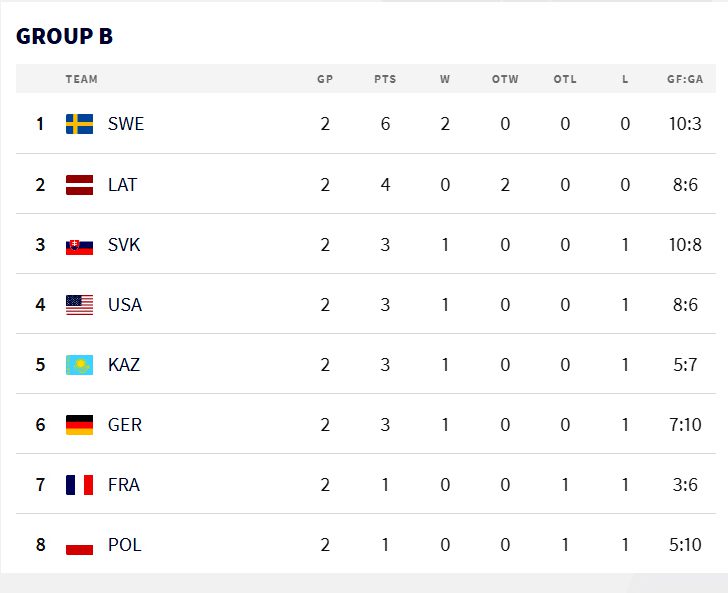This screenshot has height=593, width=728.
Task: Click the Poland flag icon
Action: tap(79, 545)
